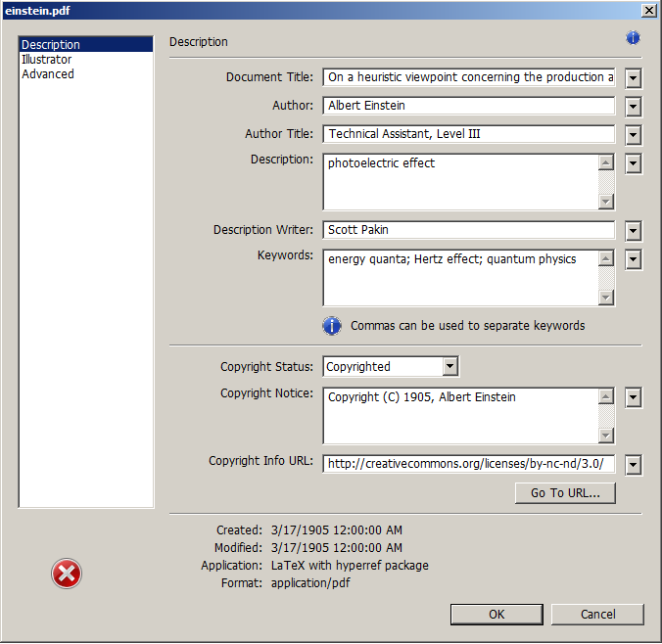Click the red error X icon
662x644 pixels.
tap(67, 575)
